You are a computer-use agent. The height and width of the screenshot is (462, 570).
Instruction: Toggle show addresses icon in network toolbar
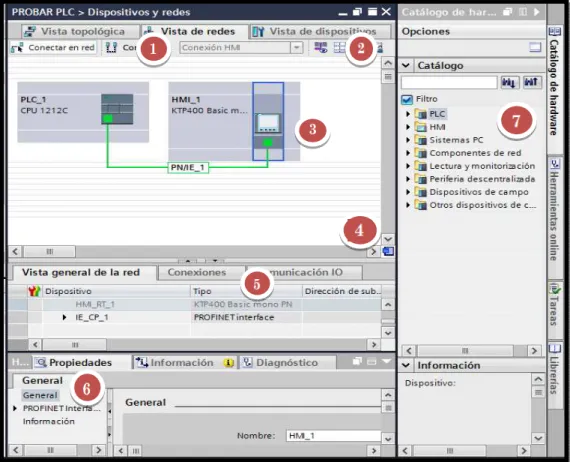pyautogui.click(x=321, y=48)
